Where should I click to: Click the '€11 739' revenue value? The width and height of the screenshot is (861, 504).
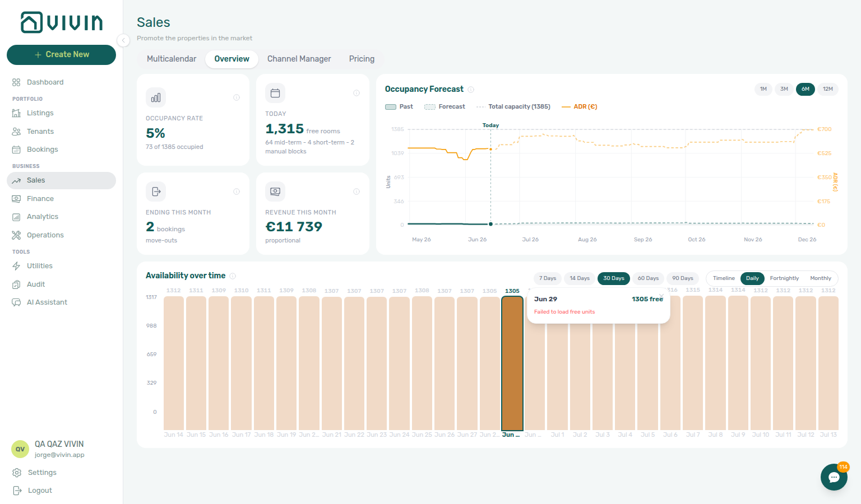coord(294,227)
